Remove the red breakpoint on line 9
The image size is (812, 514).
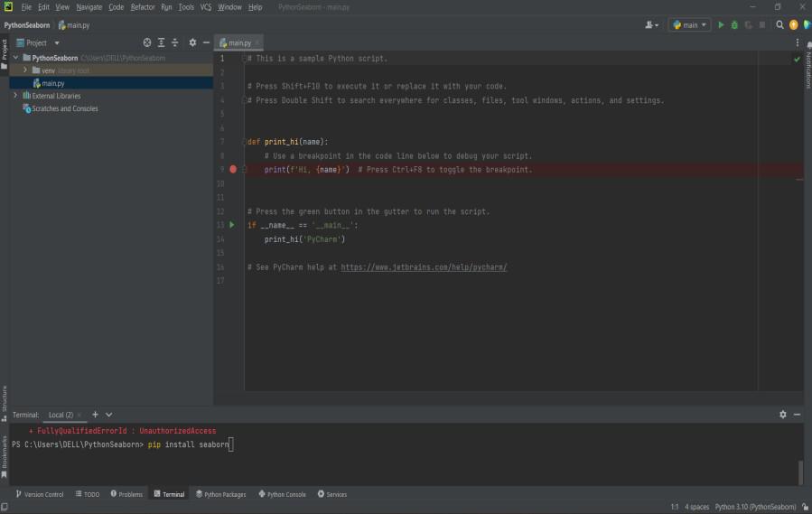[x=233, y=169]
